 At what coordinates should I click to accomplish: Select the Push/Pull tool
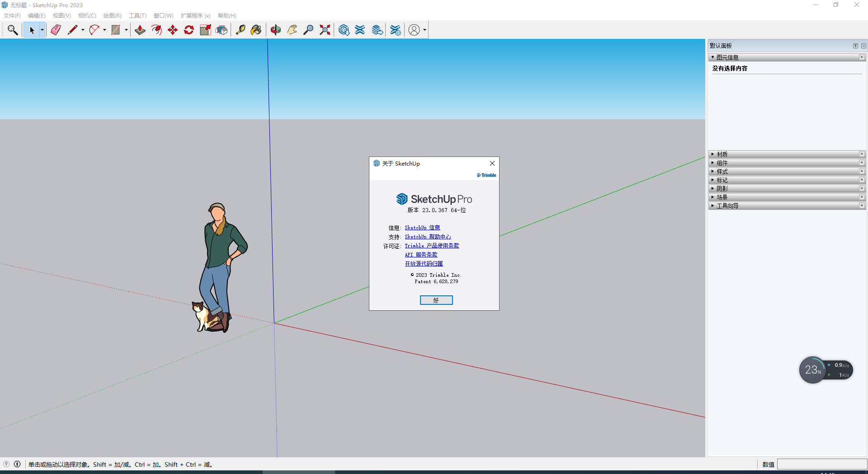[x=140, y=30]
